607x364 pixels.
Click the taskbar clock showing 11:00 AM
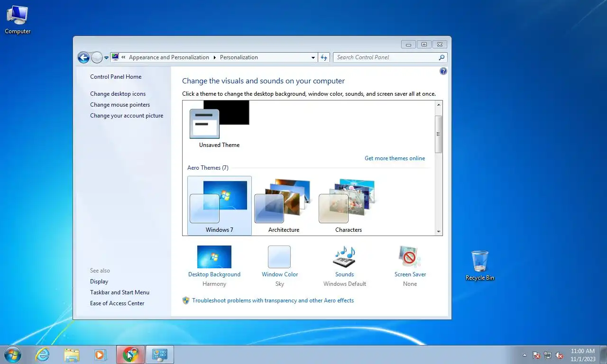pos(583,355)
